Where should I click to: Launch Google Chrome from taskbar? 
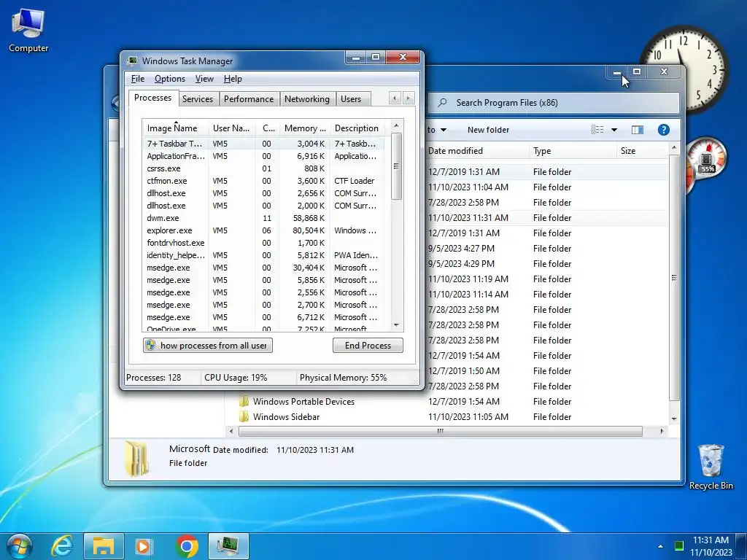pyautogui.click(x=187, y=546)
